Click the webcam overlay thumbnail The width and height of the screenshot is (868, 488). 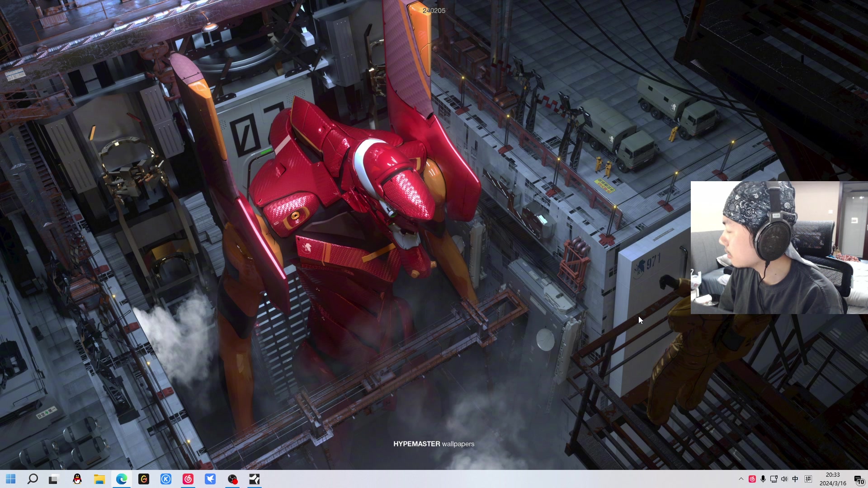click(779, 248)
